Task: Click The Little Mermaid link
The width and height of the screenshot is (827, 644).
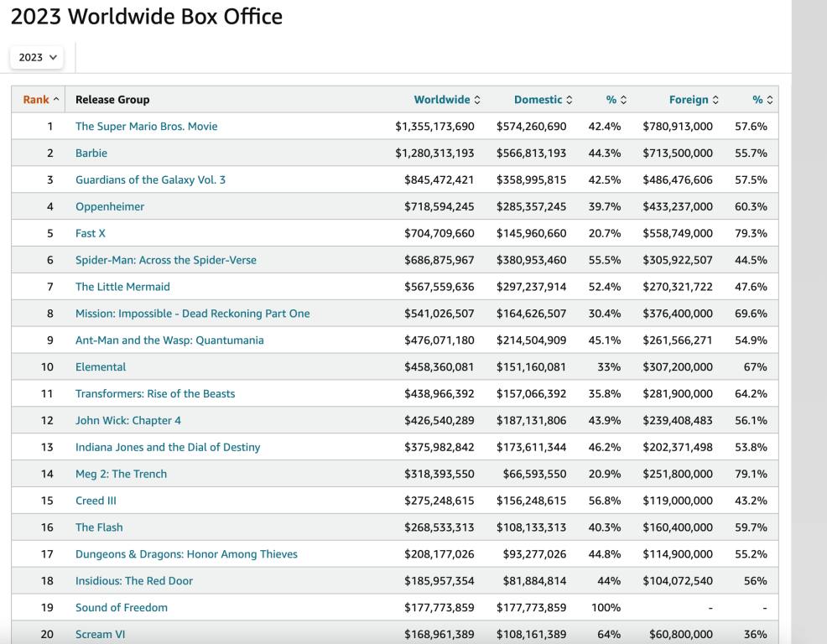Action: [122, 287]
